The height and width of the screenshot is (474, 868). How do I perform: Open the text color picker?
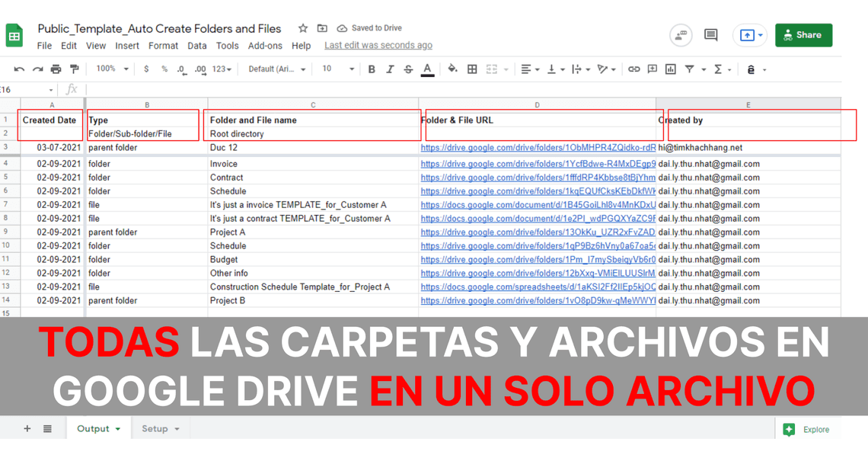pyautogui.click(x=427, y=69)
